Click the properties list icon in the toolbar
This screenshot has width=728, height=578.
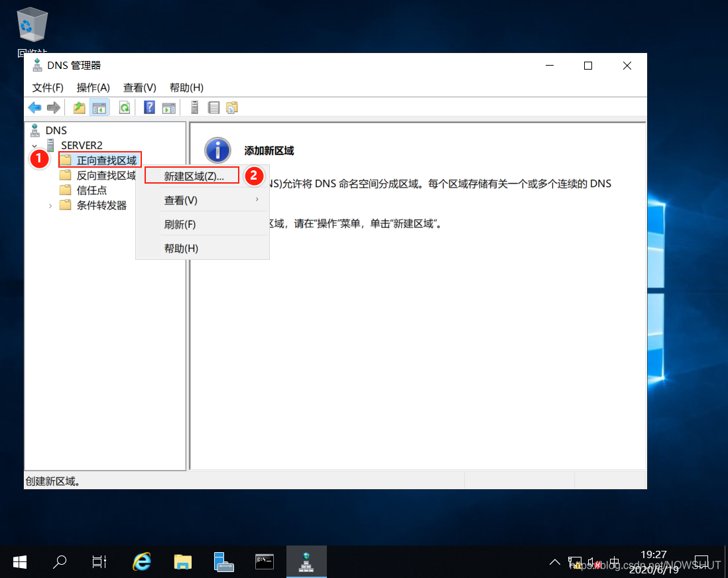tap(213, 107)
